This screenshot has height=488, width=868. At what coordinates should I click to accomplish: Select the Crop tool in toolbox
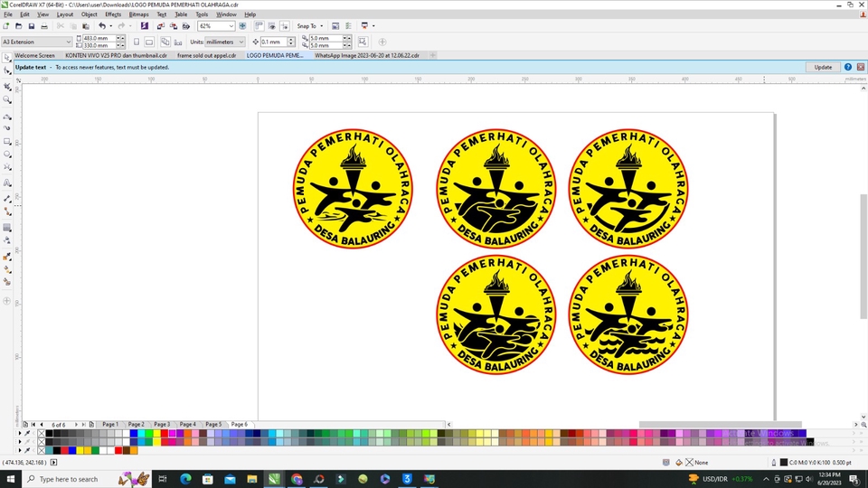click(x=7, y=87)
